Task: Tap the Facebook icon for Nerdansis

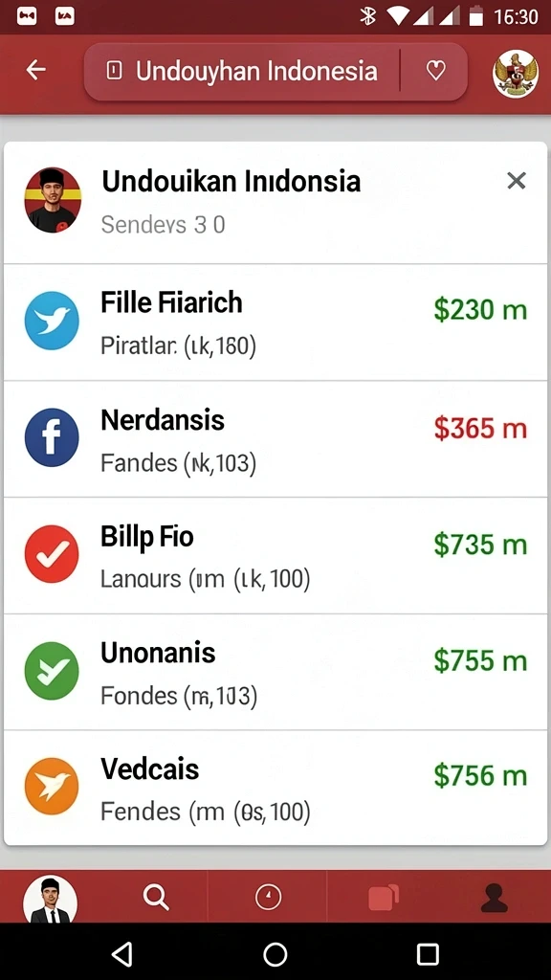Action: coord(52,437)
